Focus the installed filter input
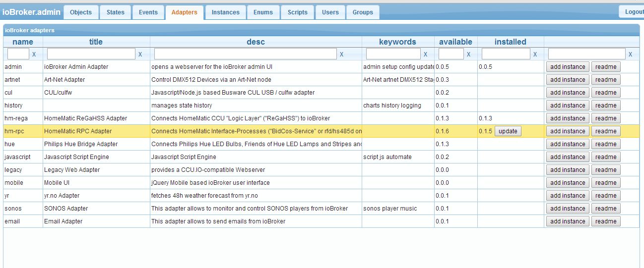 (x=506, y=54)
